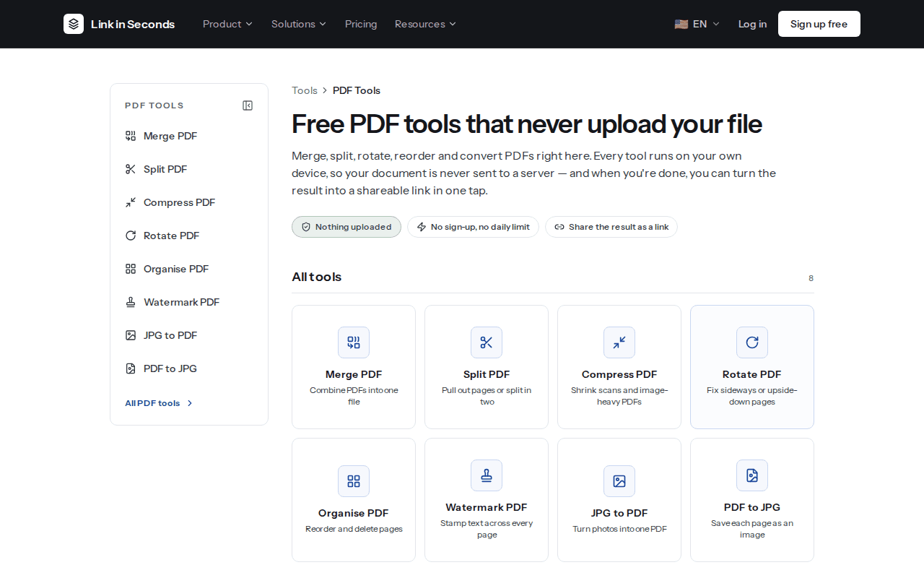This screenshot has width=924, height=578.
Task: Click the Compress PDF sidebar arrows icon
Action: point(131,202)
